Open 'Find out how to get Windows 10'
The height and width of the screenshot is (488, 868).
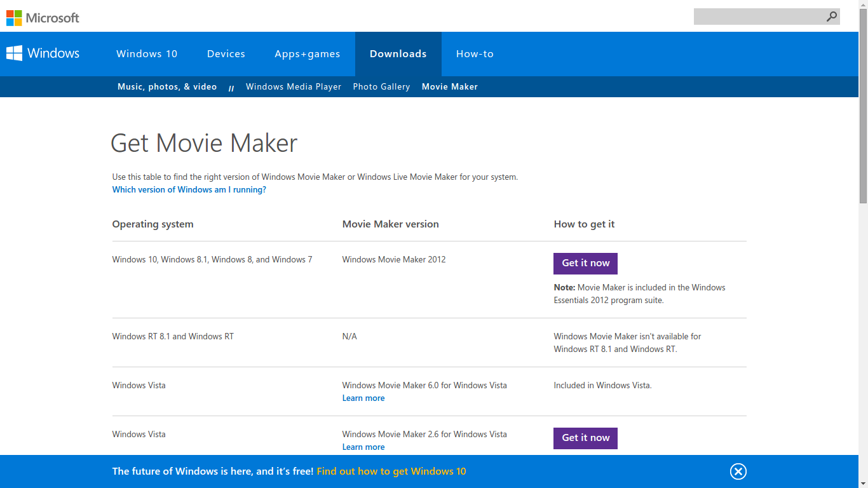(391, 471)
